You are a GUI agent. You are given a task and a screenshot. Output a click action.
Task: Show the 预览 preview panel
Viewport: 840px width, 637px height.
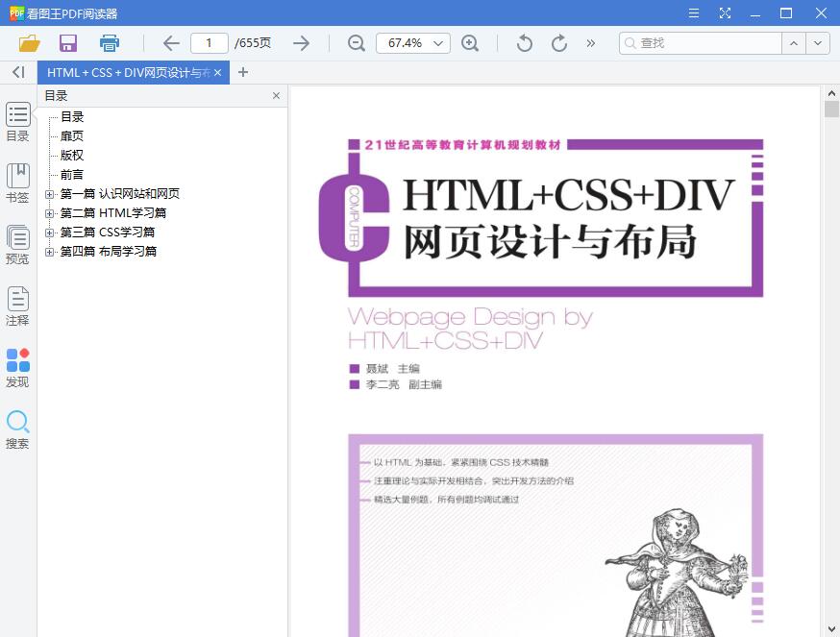click(17, 245)
